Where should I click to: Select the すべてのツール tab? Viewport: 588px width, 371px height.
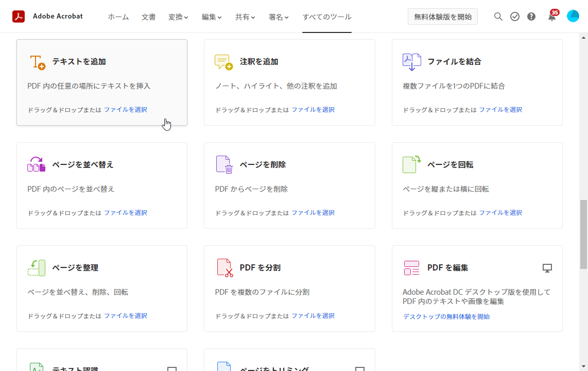coord(326,16)
